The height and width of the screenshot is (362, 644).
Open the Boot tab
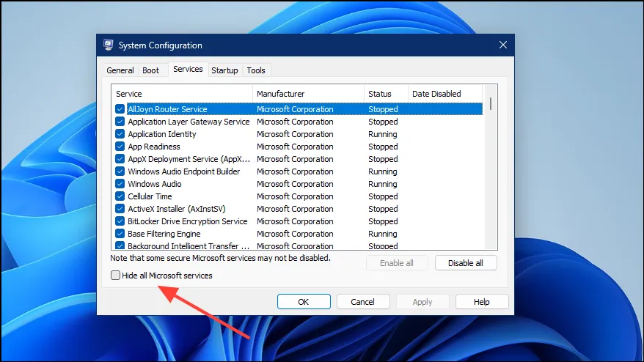click(x=150, y=70)
